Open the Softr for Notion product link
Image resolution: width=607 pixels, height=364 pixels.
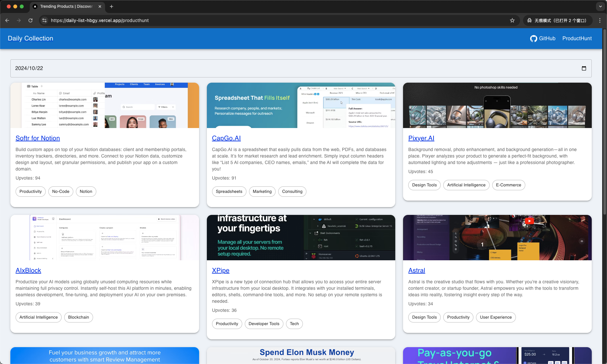pyautogui.click(x=38, y=138)
